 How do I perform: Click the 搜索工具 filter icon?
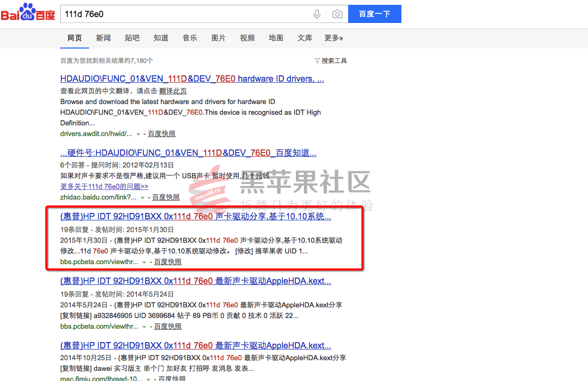[x=317, y=61]
